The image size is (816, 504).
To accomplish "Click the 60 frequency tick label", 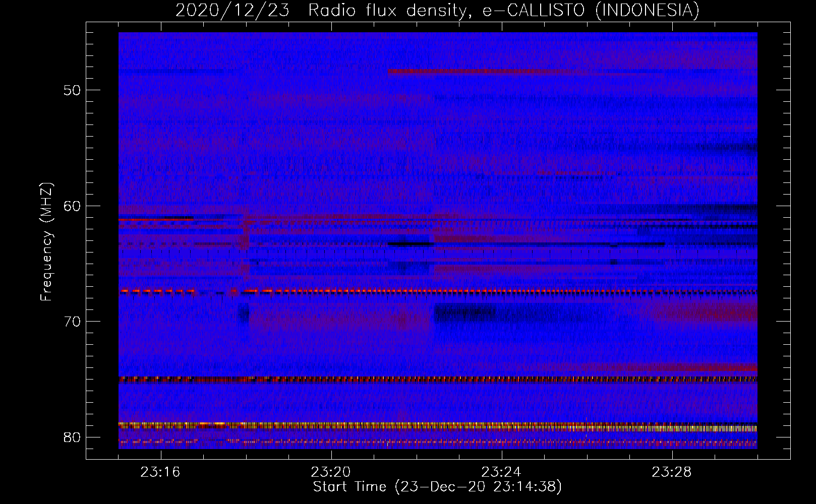I will coord(72,206).
